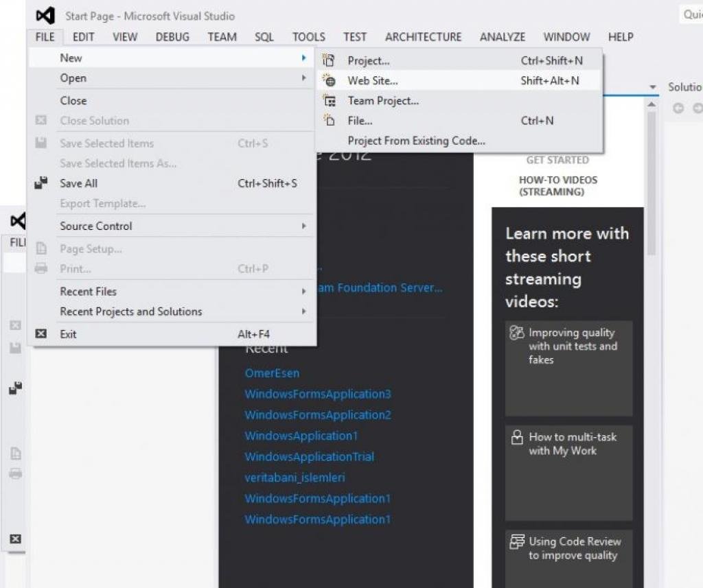Expand Recent Projects and Solutions arrow
The height and width of the screenshot is (588, 703).
(304, 311)
